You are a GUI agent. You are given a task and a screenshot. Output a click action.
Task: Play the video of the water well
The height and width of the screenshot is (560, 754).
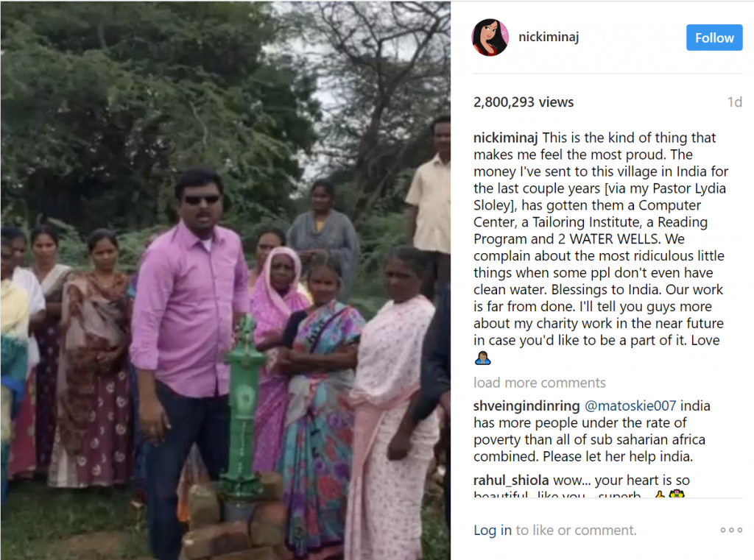[225, 280]
